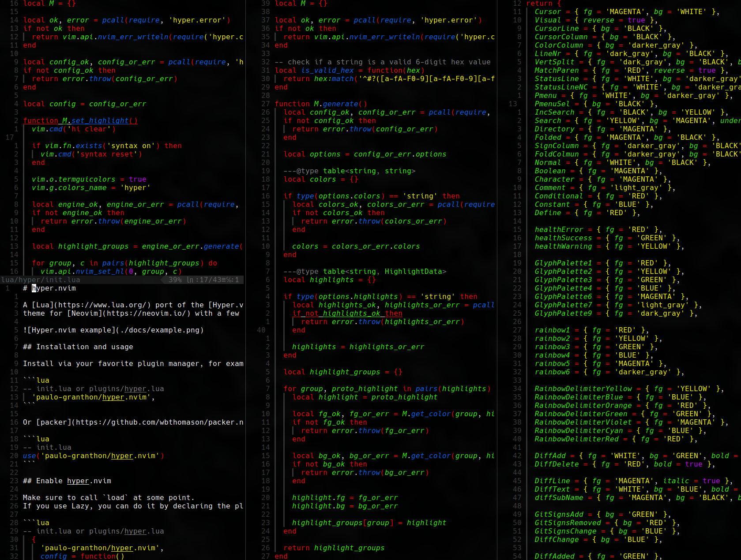Click the 'local colors = {}' line
741x560 pixels.
point(321,179)
